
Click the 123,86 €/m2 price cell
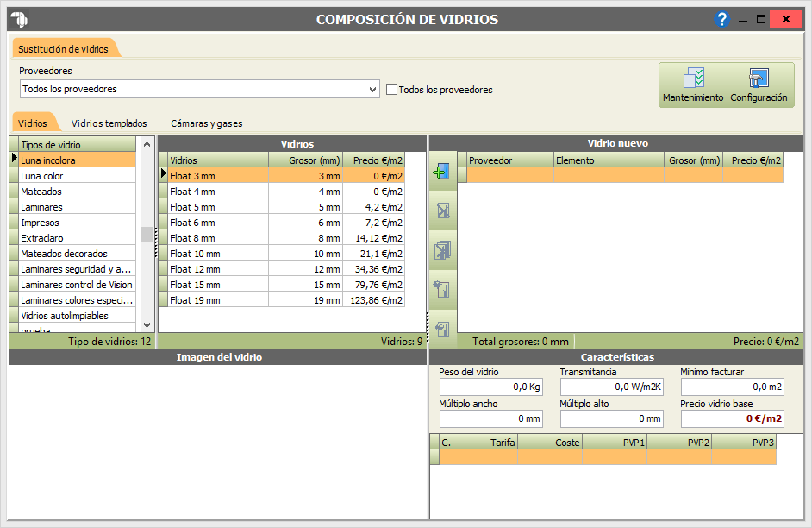373,300
